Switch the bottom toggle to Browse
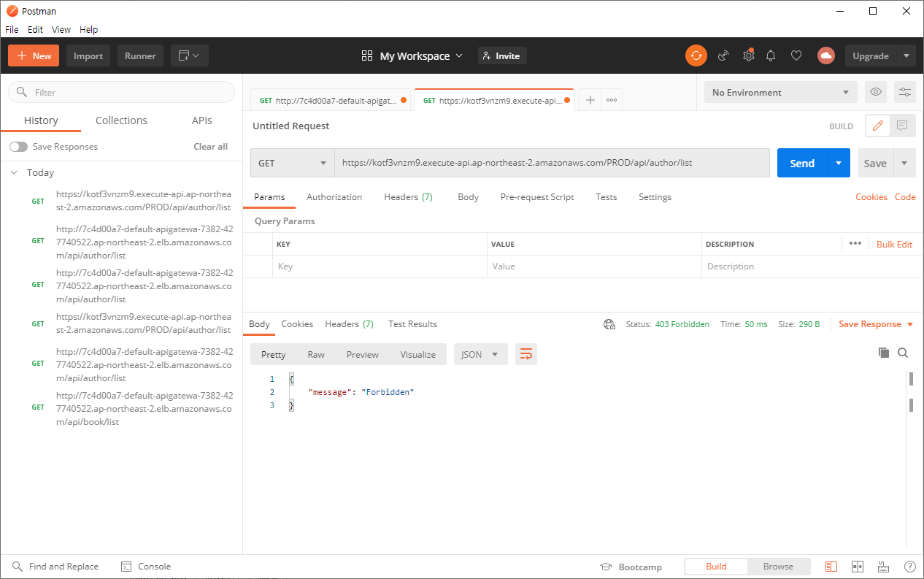 pyautogui.click(x=778, y=567)
